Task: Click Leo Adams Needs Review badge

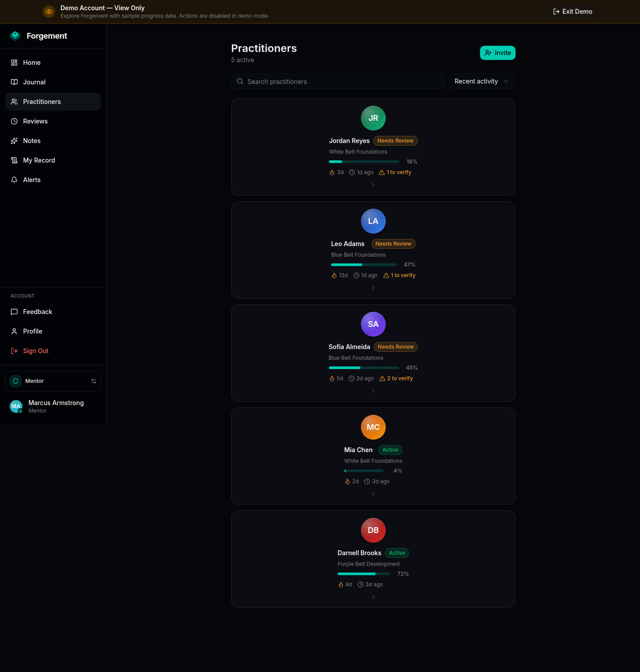Action: (393, 244)
